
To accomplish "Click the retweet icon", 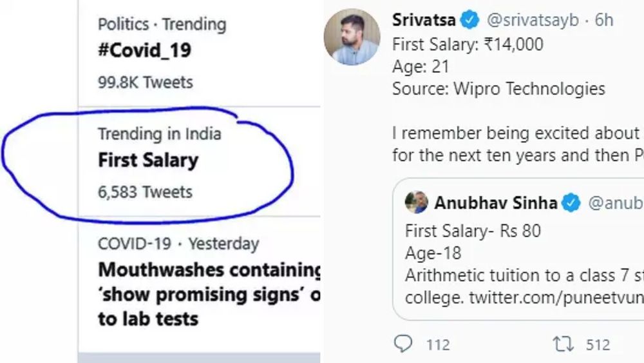I will (563, 345).
